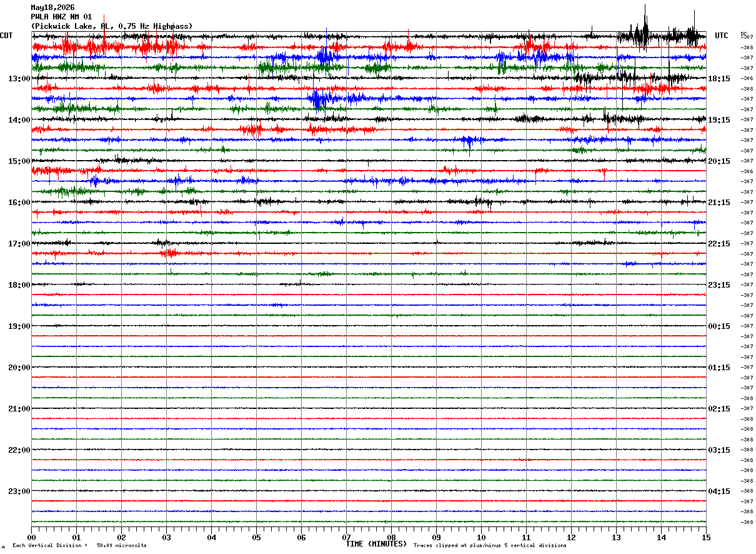Click the traces clipped footnote text

[490, 546]
